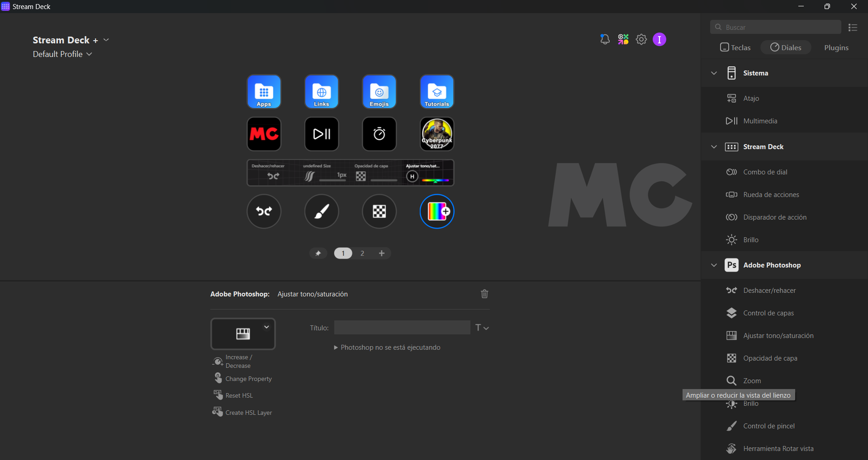
Task: Toggle the action list view icon
Action: [853, 28]
